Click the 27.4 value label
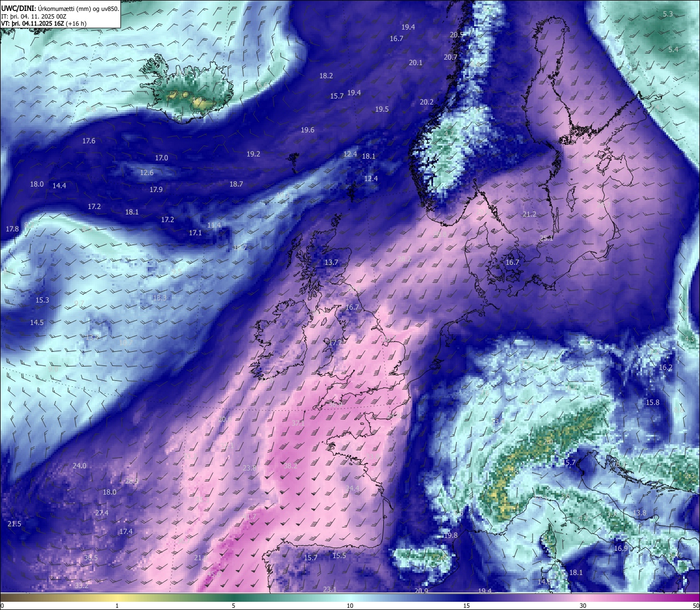This screenshot has height=610, width=700. (x=102, y=513)
